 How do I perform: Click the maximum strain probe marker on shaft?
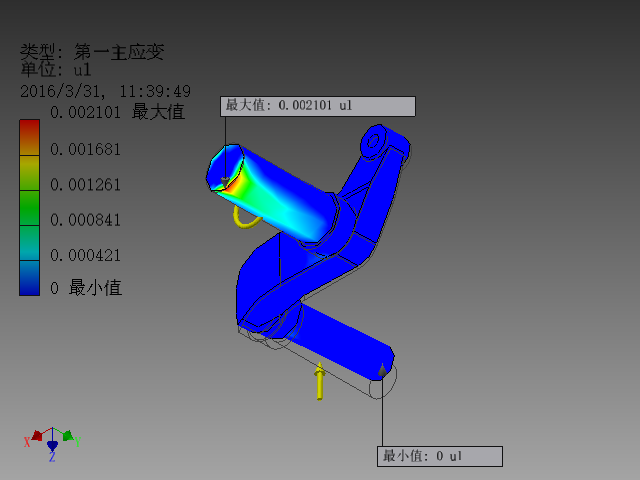pyautogui.click(x=225, y=181)
